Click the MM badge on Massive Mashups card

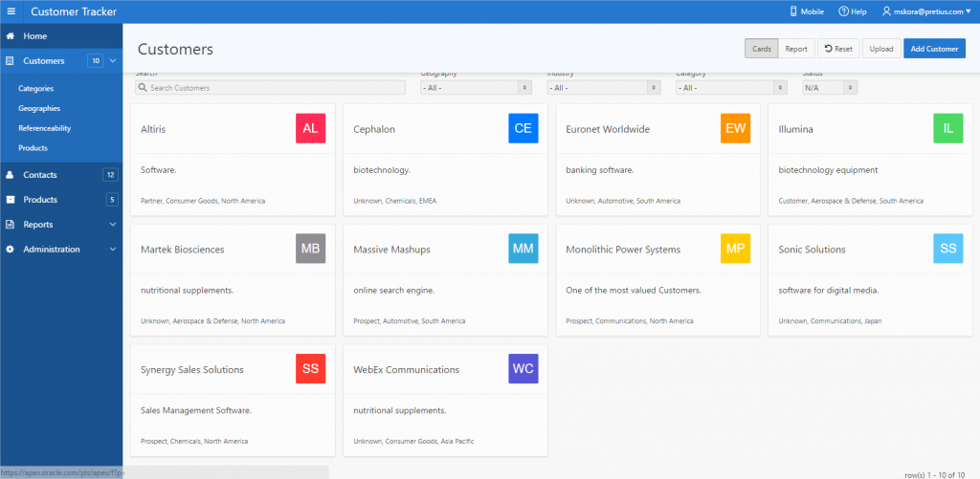523,249
